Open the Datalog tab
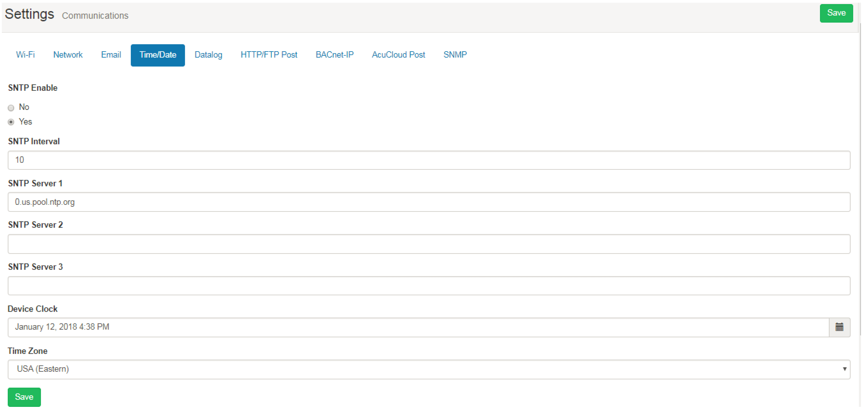The width and height of the screenshot is (868, 415). [208, 55]
